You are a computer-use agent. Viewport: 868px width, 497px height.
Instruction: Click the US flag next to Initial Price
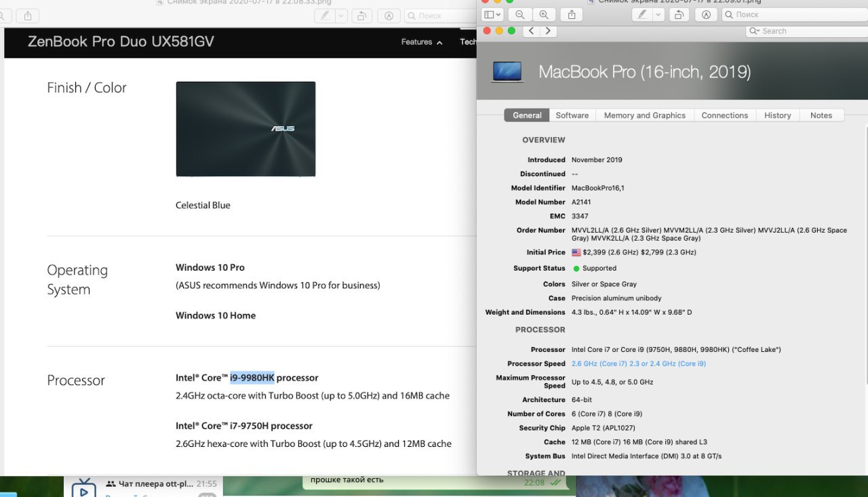(576, 252)
